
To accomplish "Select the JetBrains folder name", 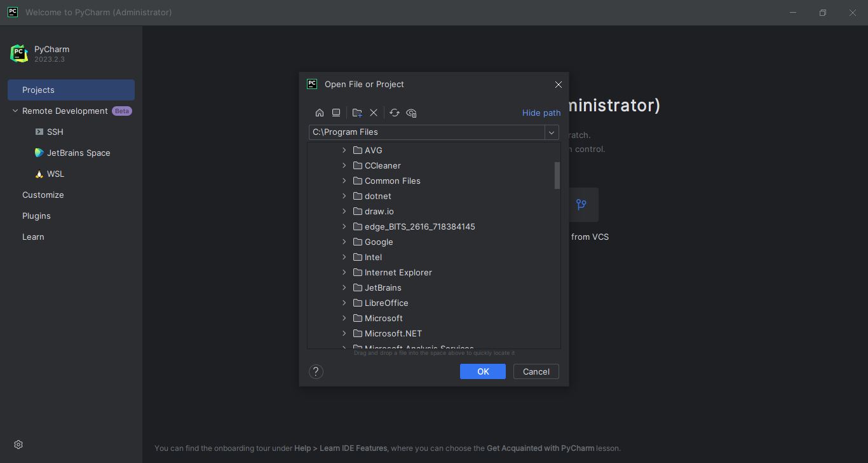I will click(383, 287).
